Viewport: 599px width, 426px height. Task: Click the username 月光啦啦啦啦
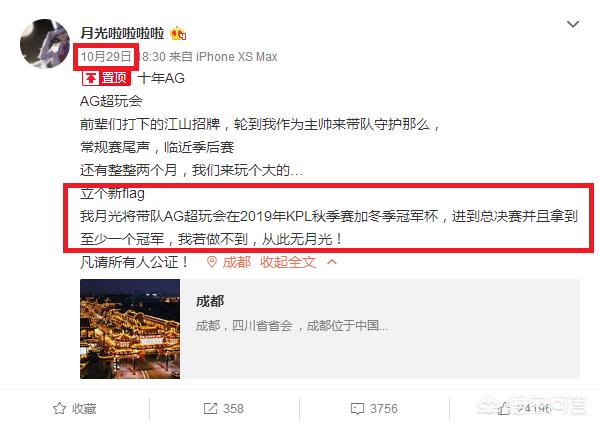122,33
